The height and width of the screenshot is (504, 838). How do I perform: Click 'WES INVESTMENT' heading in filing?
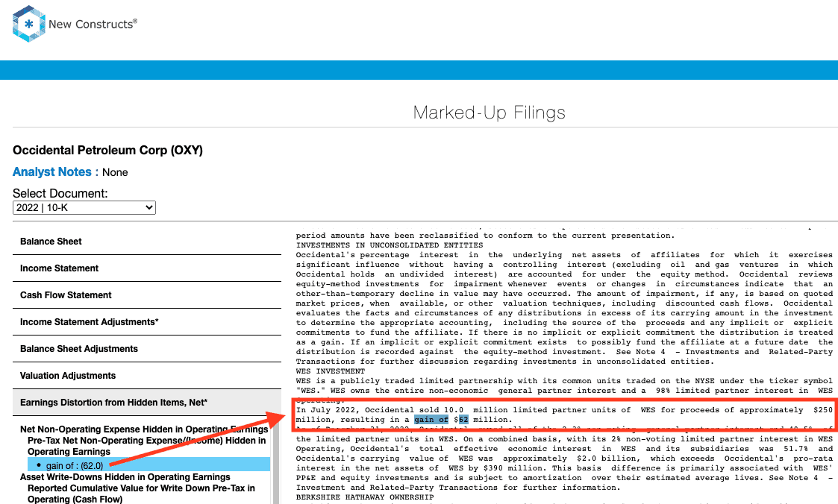[331, 371]
